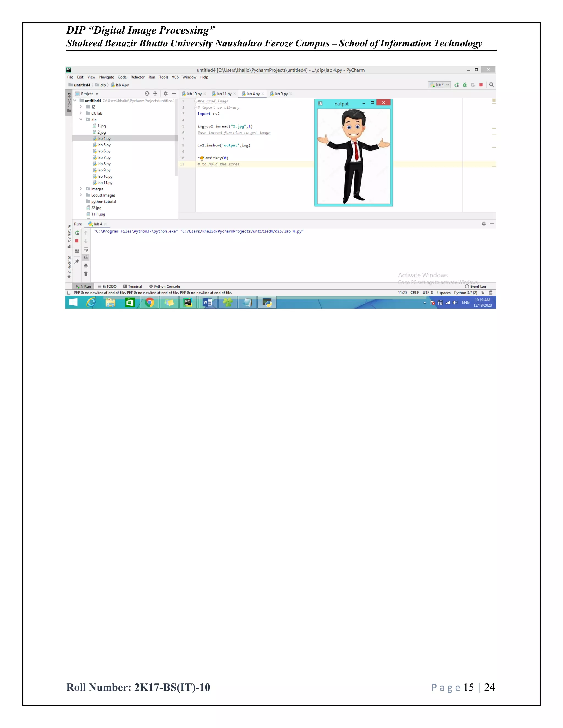This screenshot has width=563, height=728.
Task: Switch to the lab 9.py editor tab
Action: [x=281, y=94]
